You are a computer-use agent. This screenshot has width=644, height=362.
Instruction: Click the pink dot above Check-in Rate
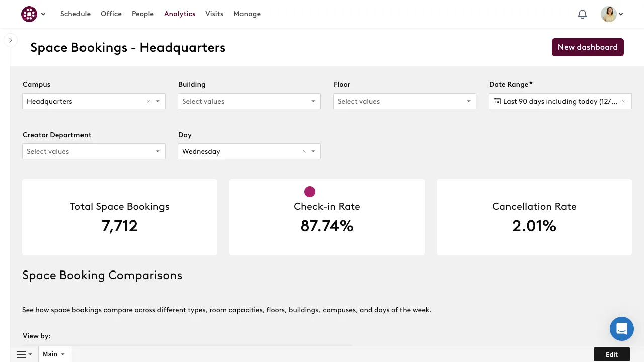point(309,191)
